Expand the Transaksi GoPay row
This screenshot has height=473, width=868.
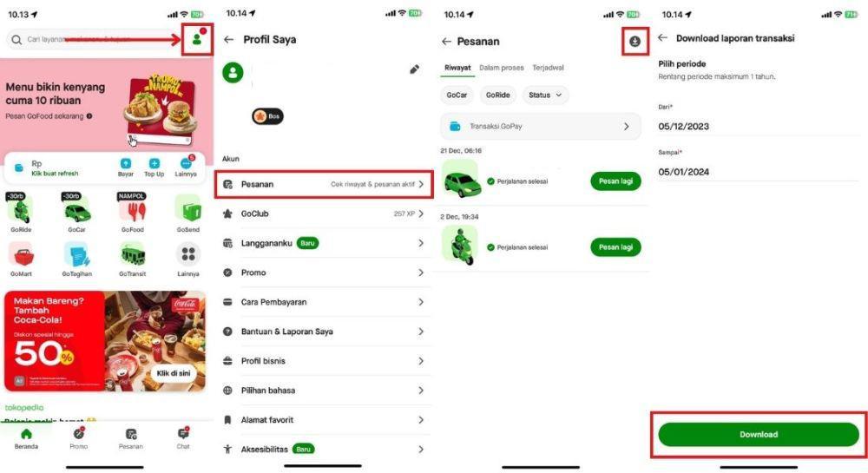click(541, 126)
